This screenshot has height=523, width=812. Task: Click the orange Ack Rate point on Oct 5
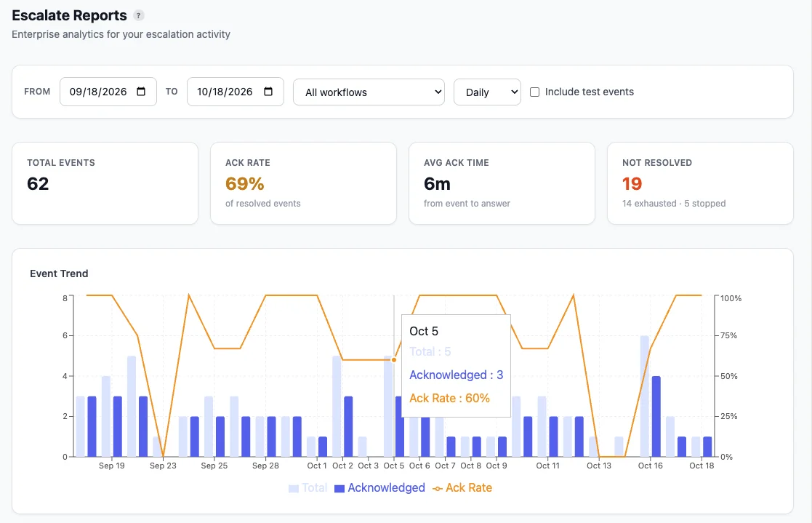point(394,360)
